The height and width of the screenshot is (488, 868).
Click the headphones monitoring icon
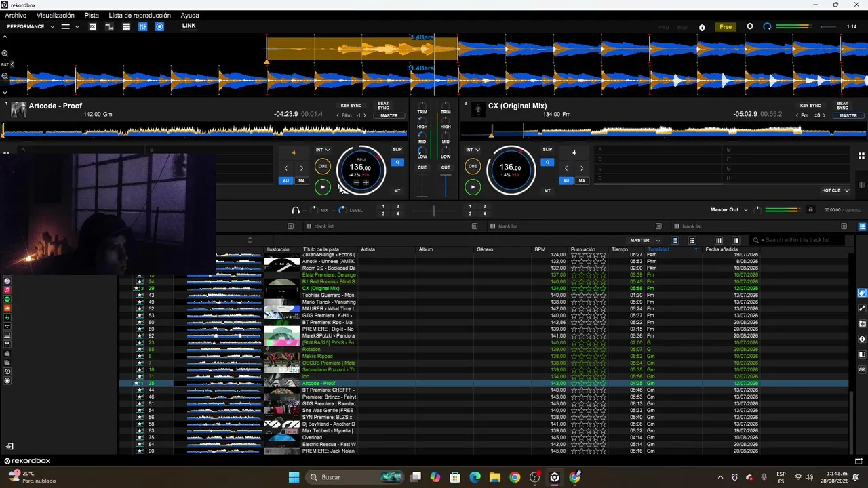[x=295, y=210]
